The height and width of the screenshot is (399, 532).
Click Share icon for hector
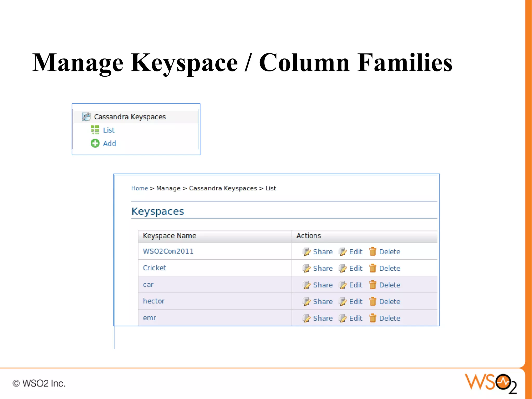tap(307, 301)
